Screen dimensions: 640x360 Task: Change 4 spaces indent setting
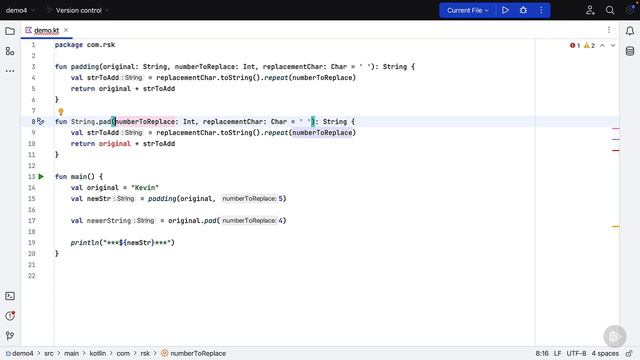point(605,353)
